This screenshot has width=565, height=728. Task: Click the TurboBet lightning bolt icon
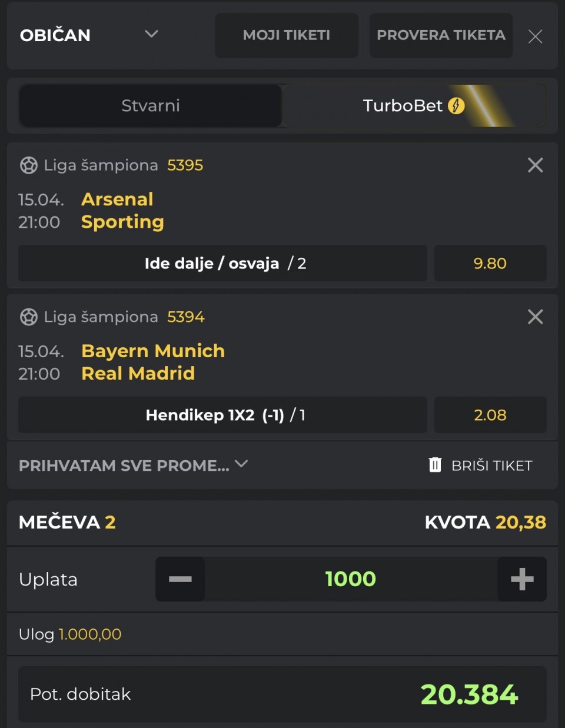(456, 106)
